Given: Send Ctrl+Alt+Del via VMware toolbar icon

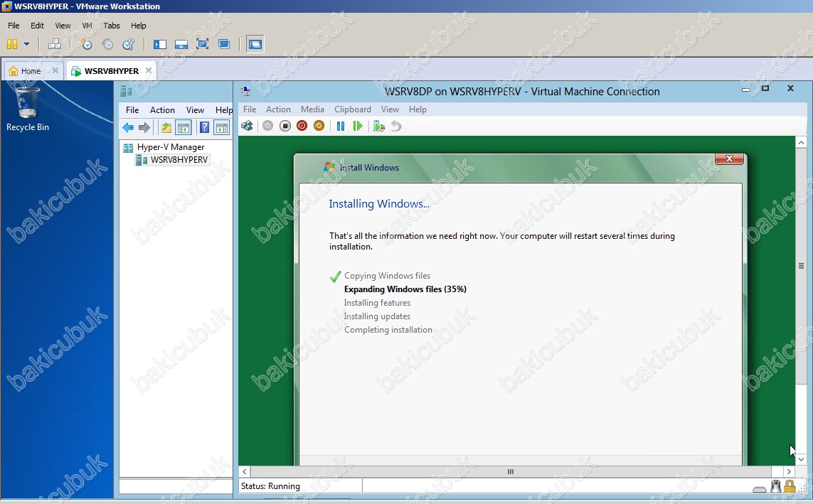Looking at the screenshot, I should tap(55, 45).
